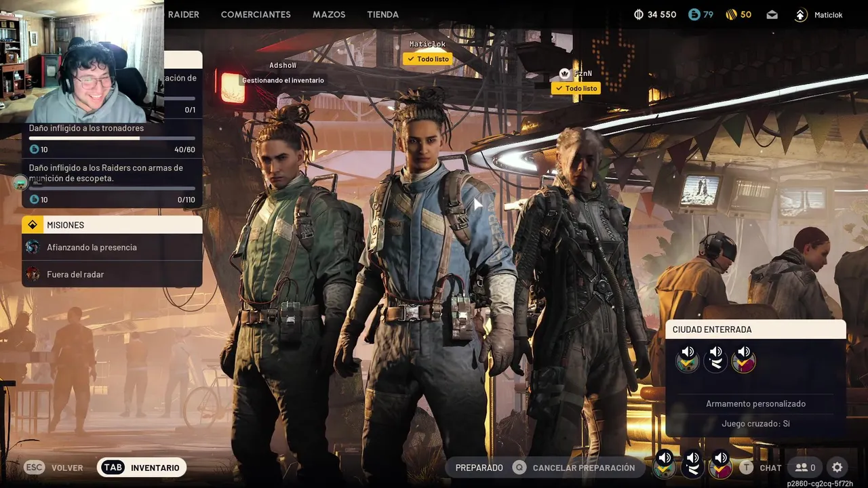Click the VOLVER label
Image resolution: width=868 pixels, height=488 pixels.
click(x=67, y=468)
